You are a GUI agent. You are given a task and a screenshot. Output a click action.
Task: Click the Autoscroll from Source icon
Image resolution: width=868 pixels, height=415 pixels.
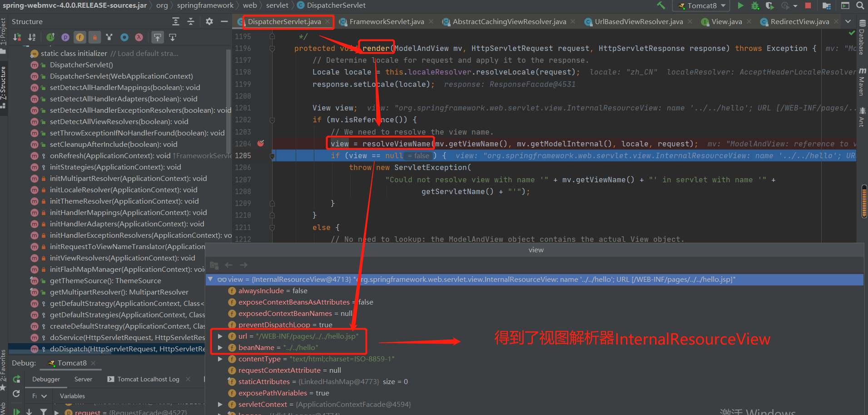[173, 37]
